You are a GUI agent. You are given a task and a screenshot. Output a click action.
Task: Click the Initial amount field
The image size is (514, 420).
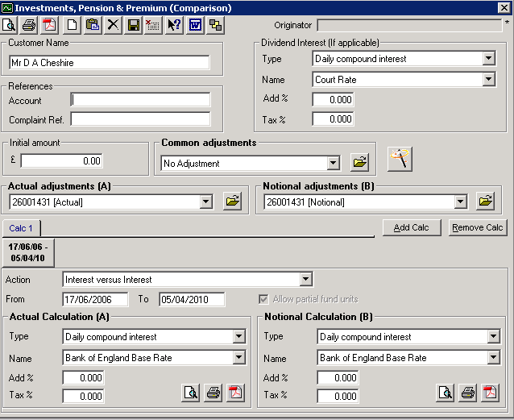tap(61, 160)
